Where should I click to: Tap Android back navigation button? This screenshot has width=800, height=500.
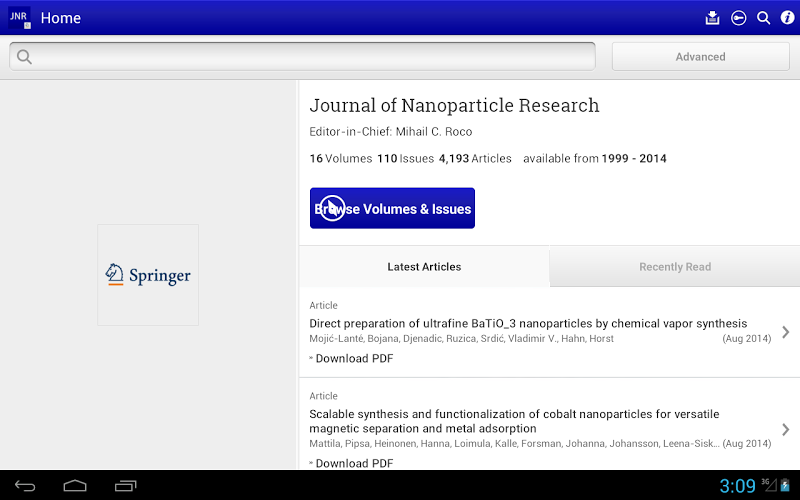(x=24, y=486)
